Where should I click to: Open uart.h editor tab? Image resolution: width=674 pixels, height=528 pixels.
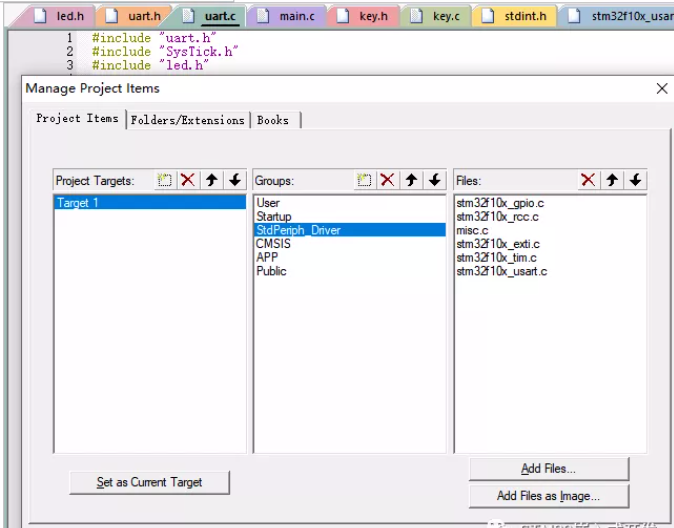point(134,16)
